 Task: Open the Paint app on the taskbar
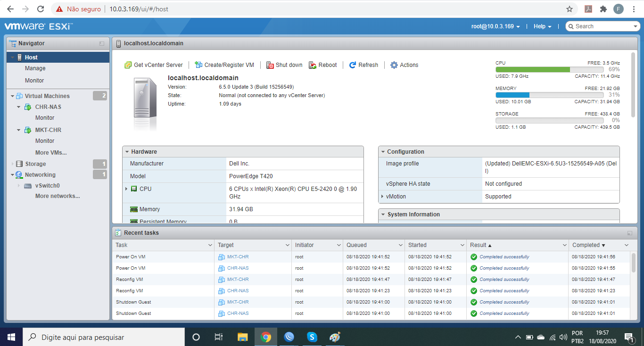click(334, 337)
